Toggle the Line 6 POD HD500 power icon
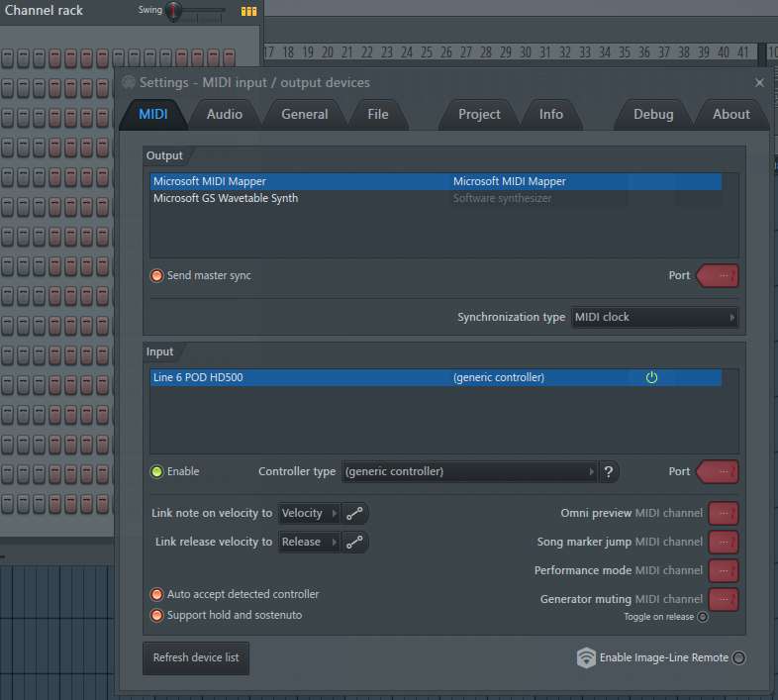Image resolution: width=778 pixels, height=700 pixels. coord(651,377)
